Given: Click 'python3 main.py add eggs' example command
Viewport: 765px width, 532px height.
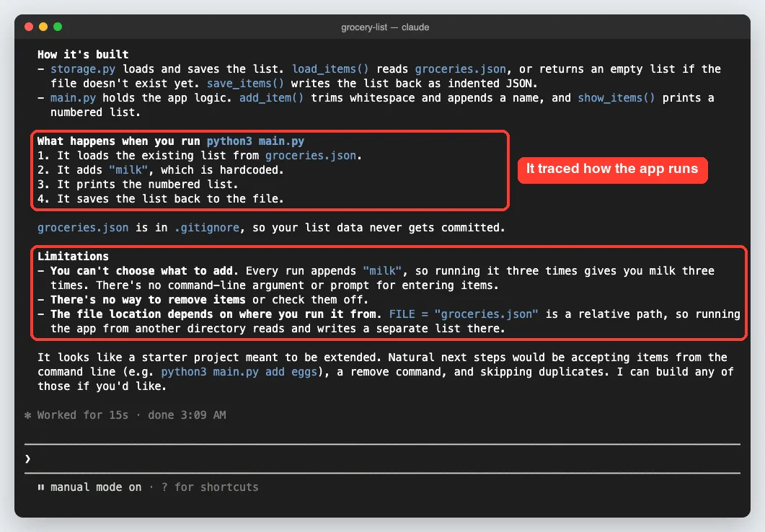Looking at the screenshot, I should (239, 372).
